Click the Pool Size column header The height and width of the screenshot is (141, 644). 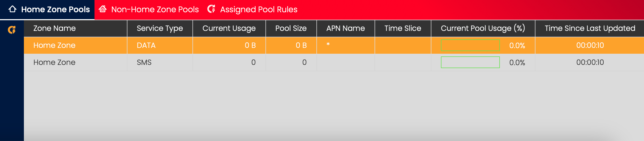291,28
